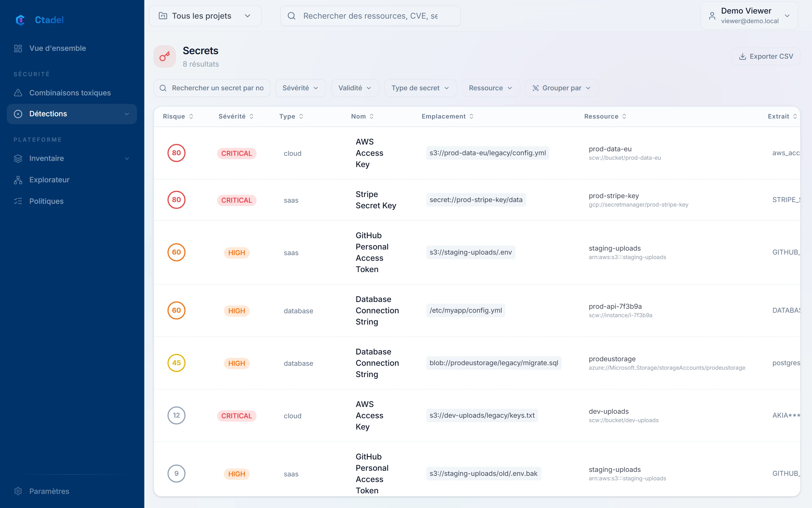Screen dimensions: 812x508
Task: Open Type de secret filter
Action: click(x=420, y=88)
